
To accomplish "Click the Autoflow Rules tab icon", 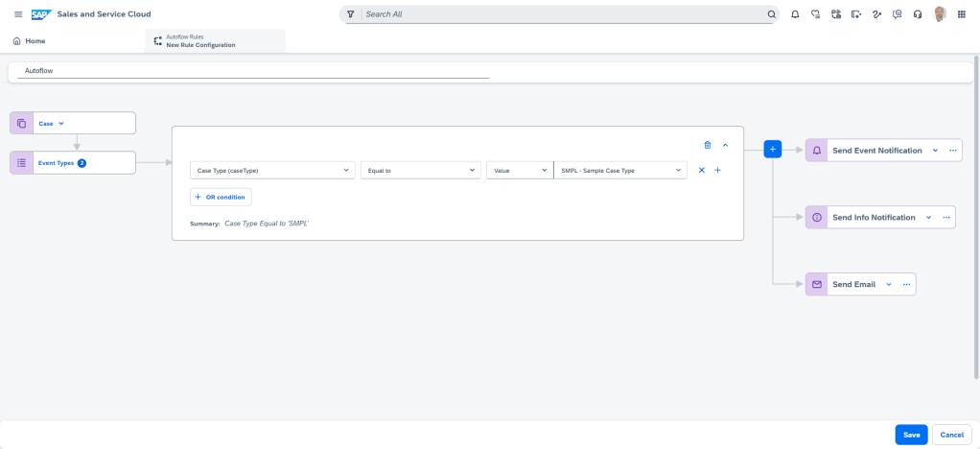I will point(157,40).
